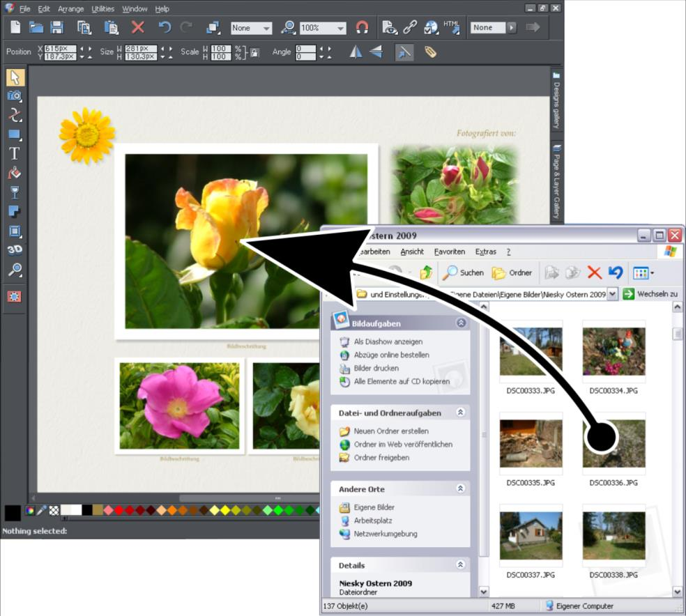Select the Live Effects tool
Screen dimensions: 686x616
[x=15, y=298]
